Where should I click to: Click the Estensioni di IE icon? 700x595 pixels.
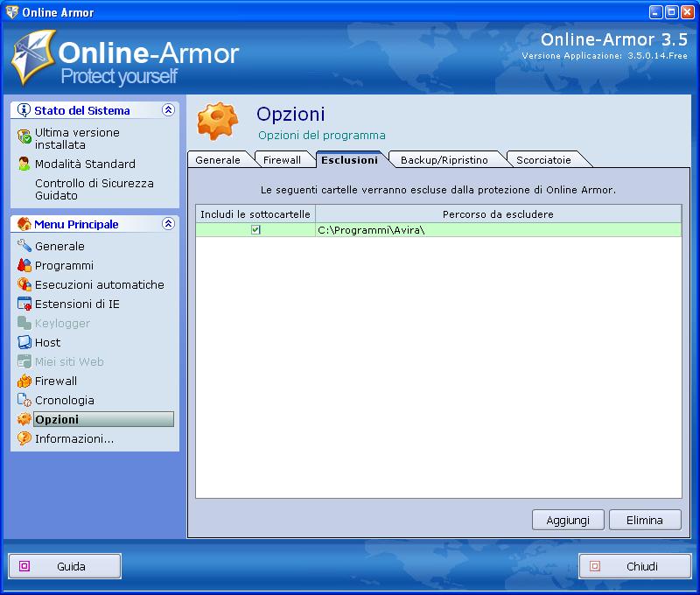24,304
